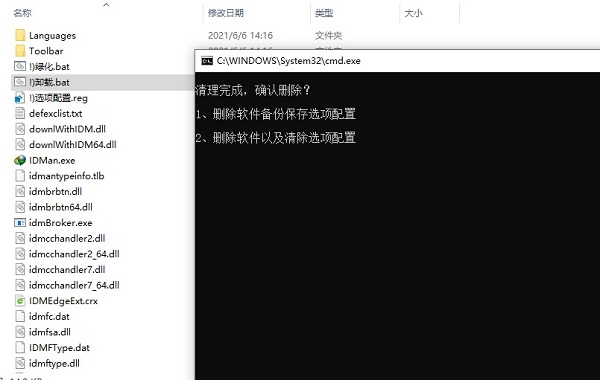Select the IDMan.exe file name
600x380 pixels.
click(x=52, y=160)
